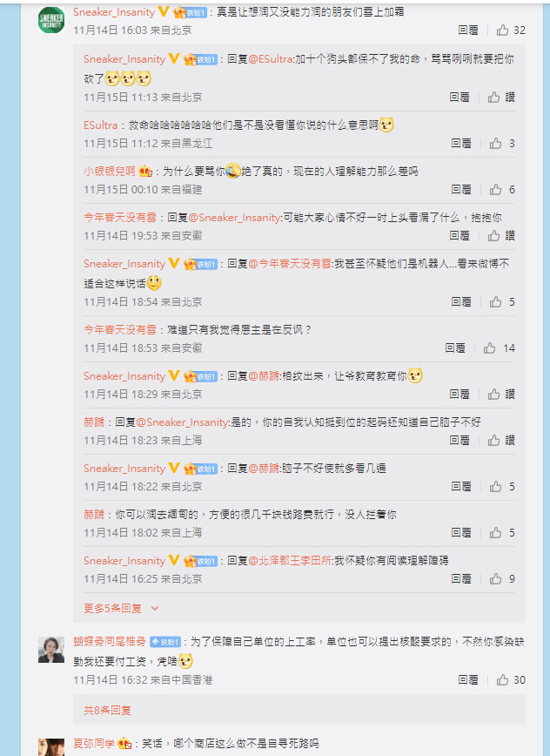Like 小银银兒啊's reply with 6 likes

point(495,190)
